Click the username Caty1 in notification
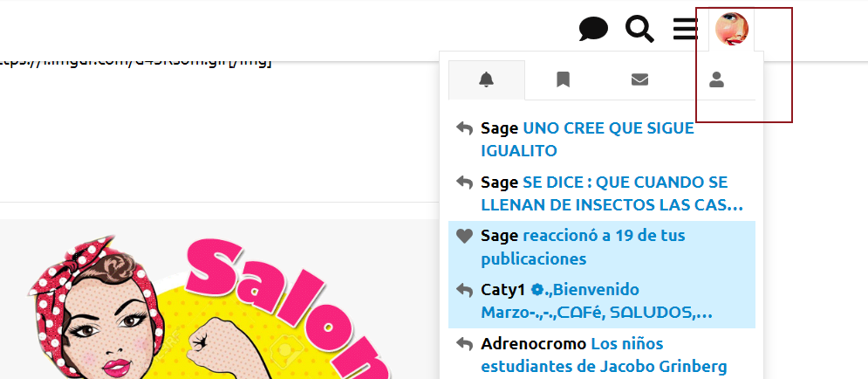868x379 pixels. pyautogui.click(x=503, y=290)
